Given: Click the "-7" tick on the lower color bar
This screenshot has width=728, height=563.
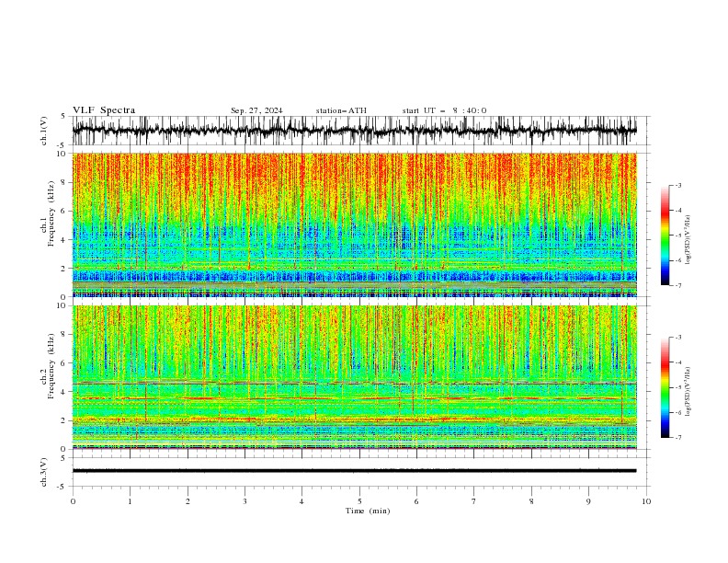Looking at the screenshot, I should tap(677, 438).
